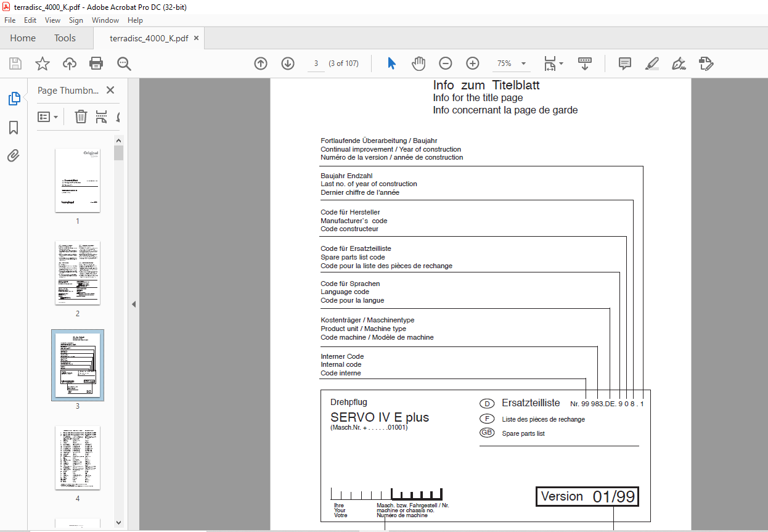This screenshot has width=768, height=532.
Task: Open the thumbnail options dropdown
Action: 47,117
